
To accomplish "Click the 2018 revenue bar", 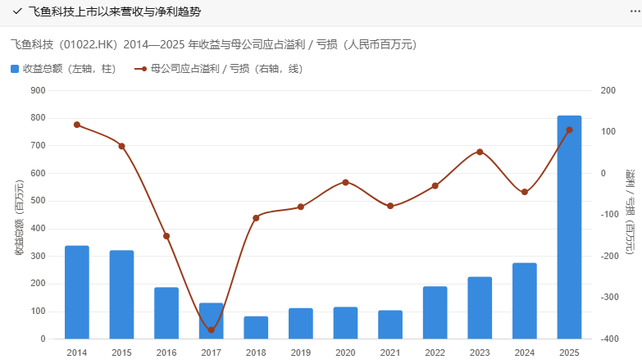I will pyautogui.click(x=256, y=328).
